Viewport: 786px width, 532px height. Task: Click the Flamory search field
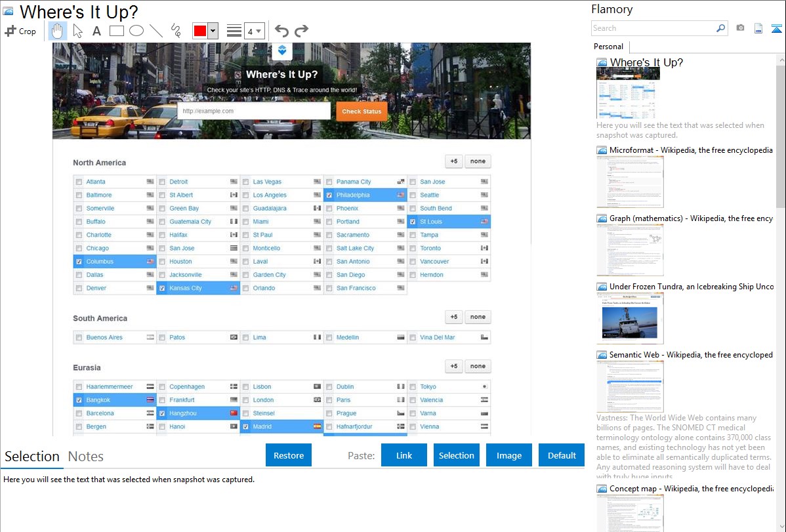tap(653, 28)
